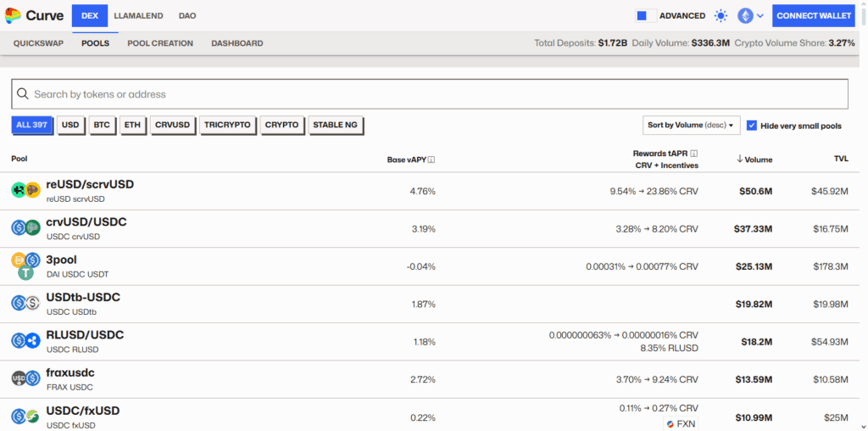Uncheck Hide very small pools checkbox

click(x=752, y=126)
